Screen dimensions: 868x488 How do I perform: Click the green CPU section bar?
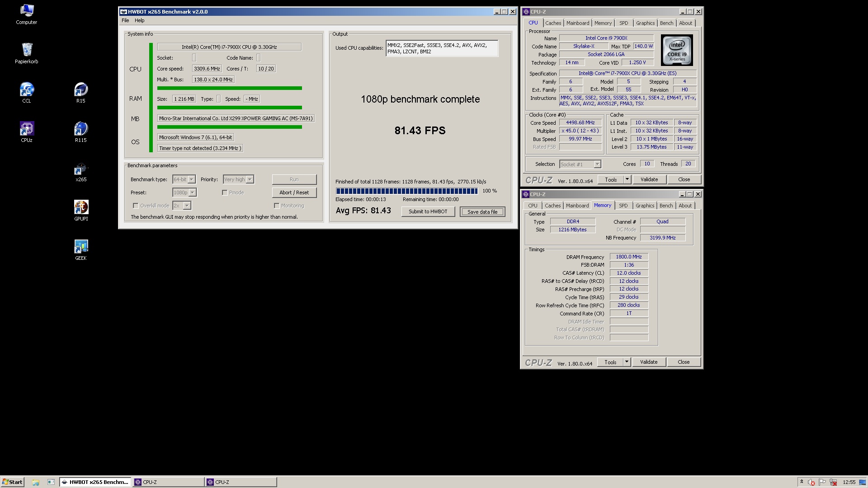pyautogui.click(x=230, y=88)
